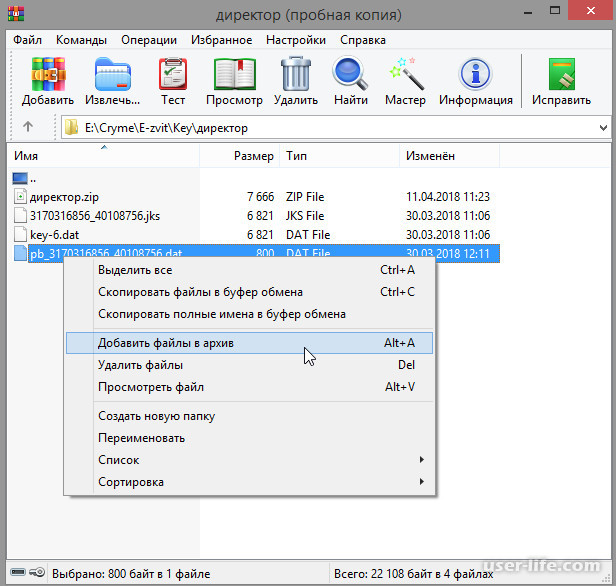Click the 11.04.2018 11:23 date cell
Image resolution: width=616 pixels, height=586 pixels.
point(448,197)
